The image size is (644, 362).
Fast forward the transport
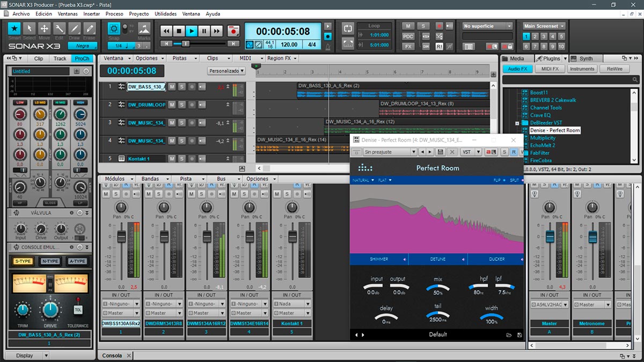tap(216, 31)
